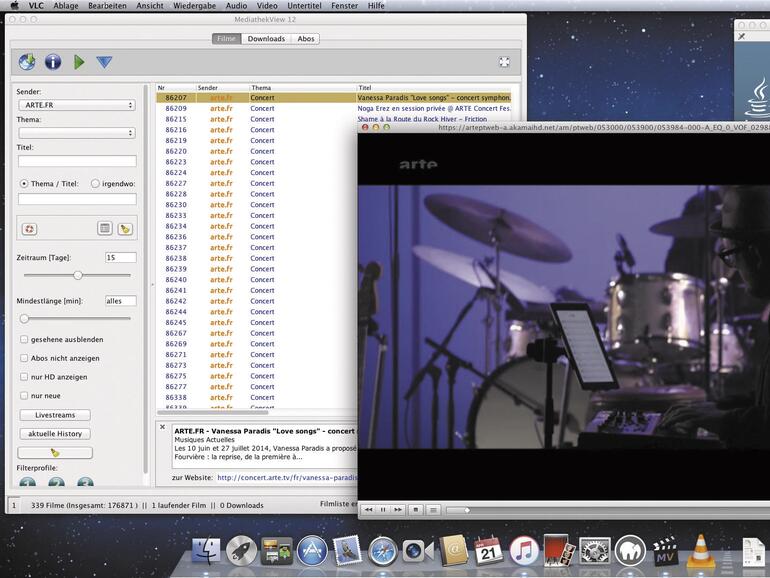770x578 pixels.
Task: Open the Wiedergabe menu in menu bar
Action: pyautogui.click(x=195, y=6)
